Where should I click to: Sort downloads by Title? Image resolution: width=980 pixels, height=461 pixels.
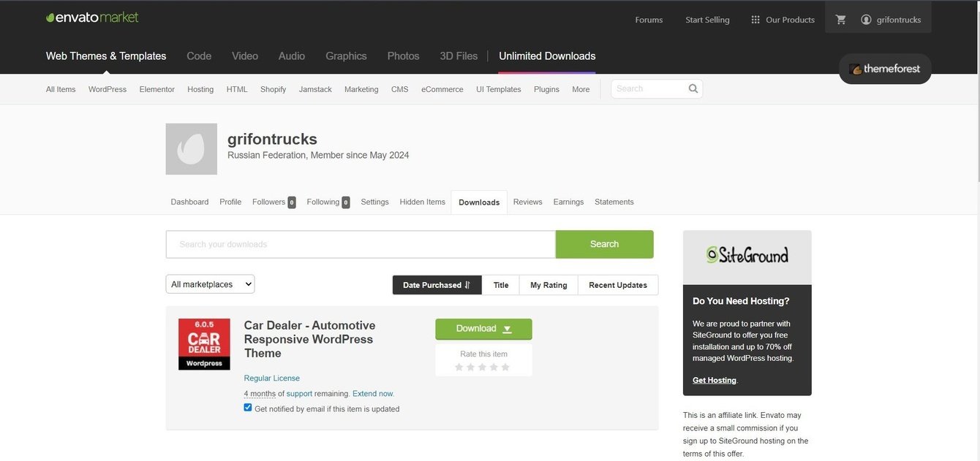(x=501, y=285)
